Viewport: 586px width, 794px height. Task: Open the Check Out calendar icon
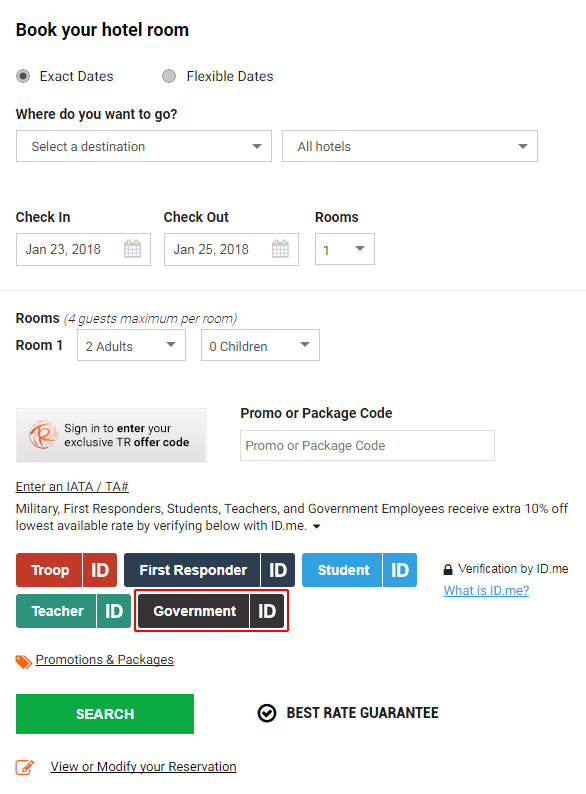[280, 249]
